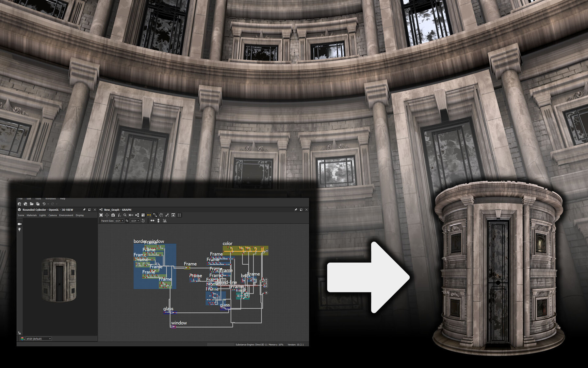Toggle orthogonal link routing icon
588x368 pixels.
(x=155, y=215)
